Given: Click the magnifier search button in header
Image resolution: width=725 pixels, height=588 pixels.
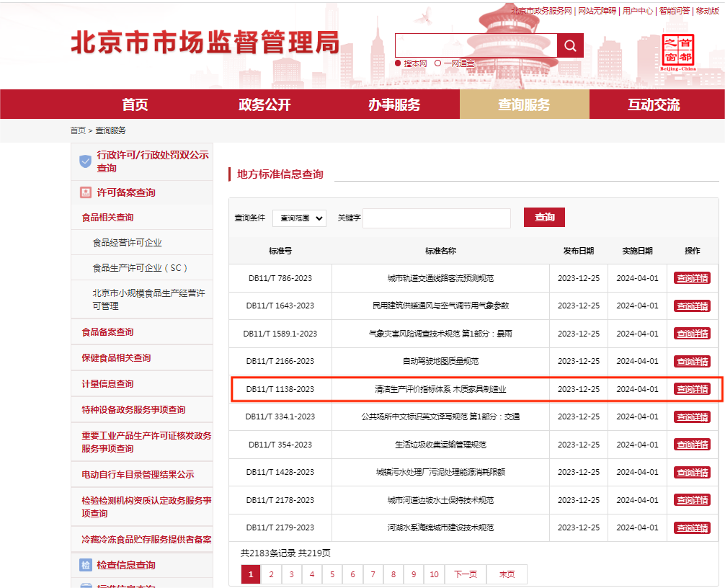Looking at the screenshot, I should [x=570, y=45].
